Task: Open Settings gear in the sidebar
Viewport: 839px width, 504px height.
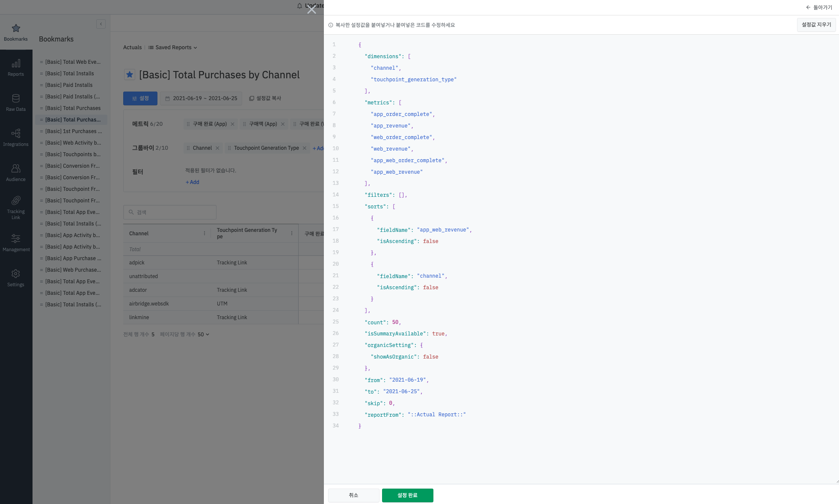Action: pyautogui.click(x=16, y=278)
